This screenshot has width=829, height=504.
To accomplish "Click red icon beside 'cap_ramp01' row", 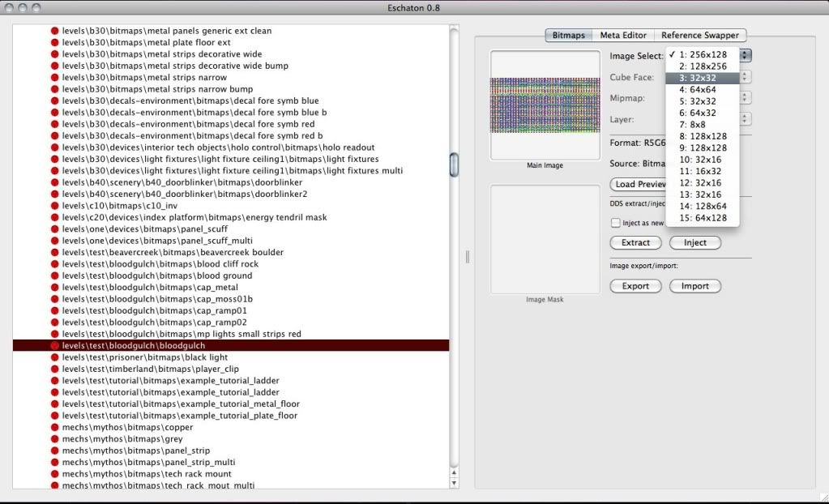I will (x=54, y=310).
